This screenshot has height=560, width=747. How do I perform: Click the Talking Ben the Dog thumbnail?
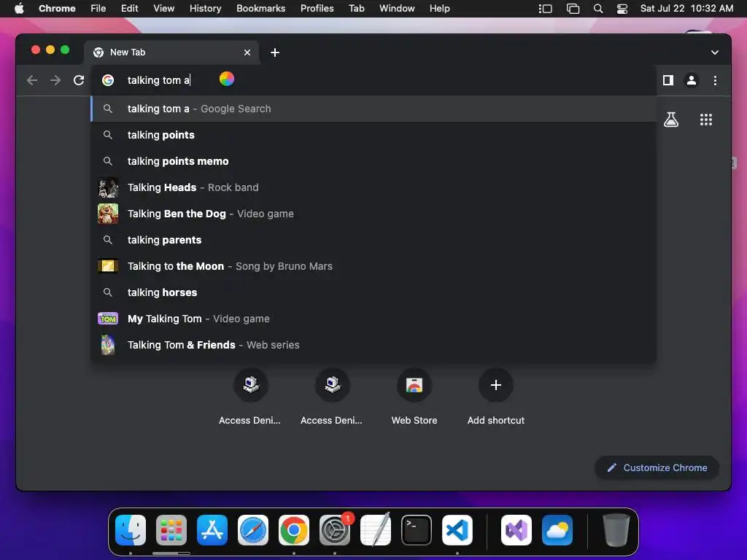click(x=108, y=214)
